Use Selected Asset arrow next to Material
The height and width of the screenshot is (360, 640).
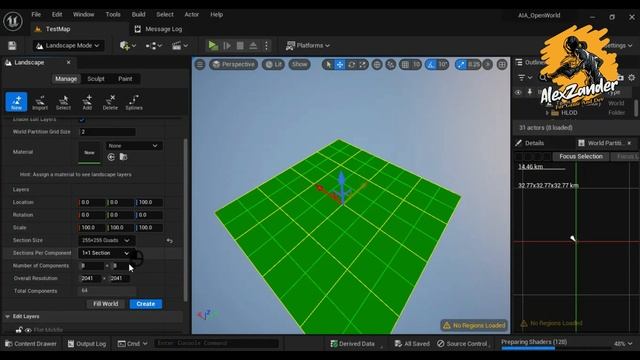click(x=111, y=157)
